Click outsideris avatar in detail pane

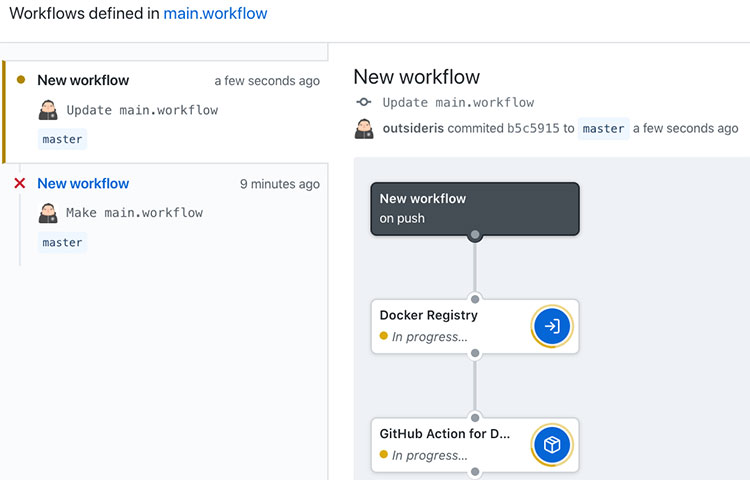364,129
